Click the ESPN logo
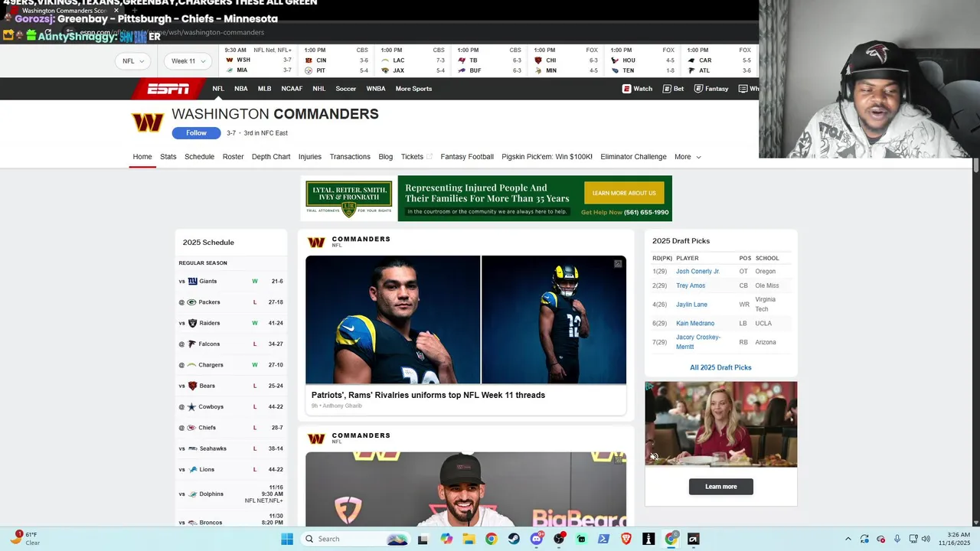Screen dimensions: 980x551 (168, 89)
